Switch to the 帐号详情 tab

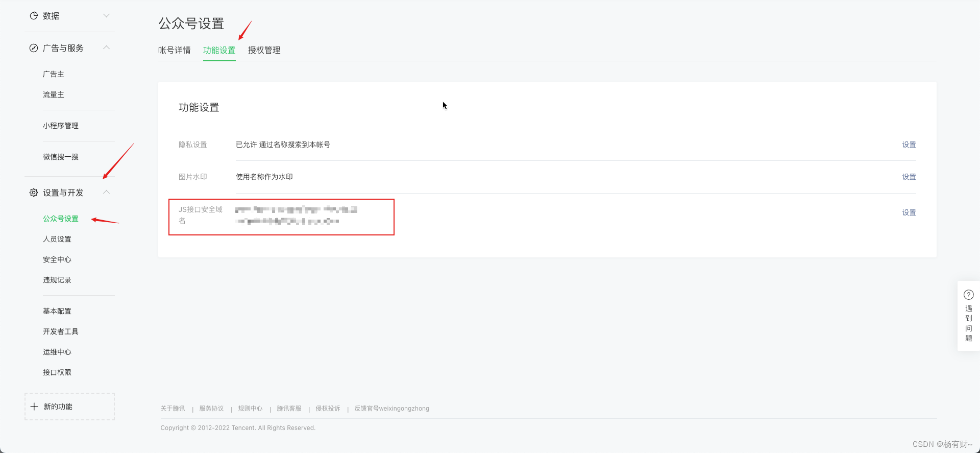(x=175, y=50)
